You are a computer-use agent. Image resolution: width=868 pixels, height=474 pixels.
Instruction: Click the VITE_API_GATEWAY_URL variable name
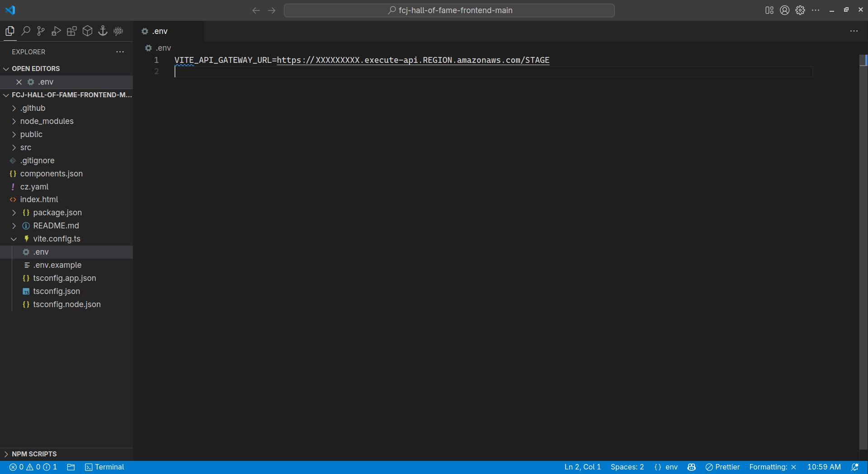(223, 60)
